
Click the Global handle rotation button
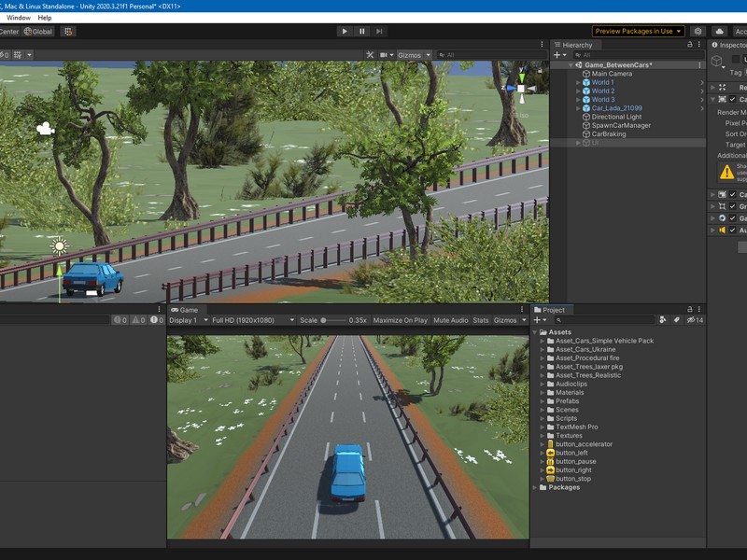[x=38, y=31]
